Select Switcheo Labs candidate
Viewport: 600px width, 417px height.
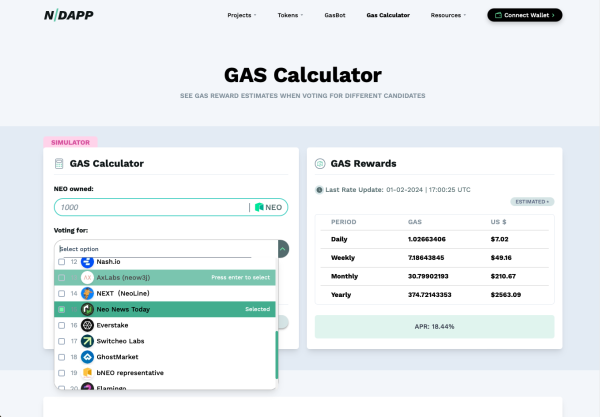(x=165, y=341)
